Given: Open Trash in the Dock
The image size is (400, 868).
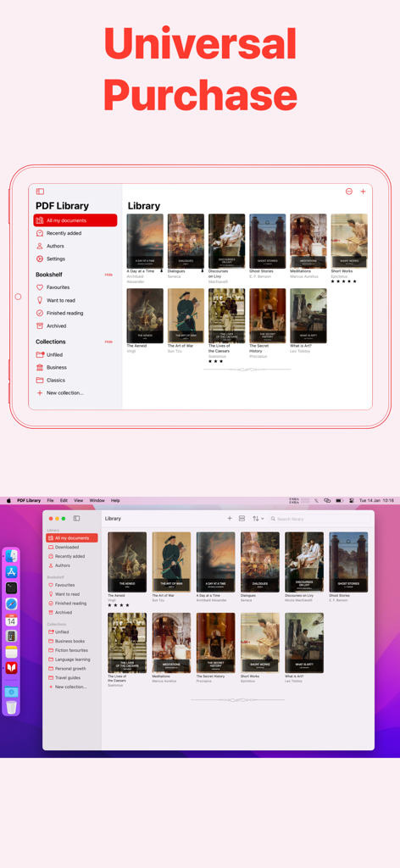Looking at the screenshot, I should tap(12, 708).
